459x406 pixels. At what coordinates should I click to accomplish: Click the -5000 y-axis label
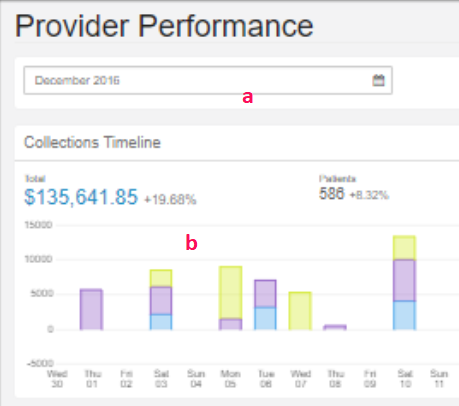click(x=40, y=363)
